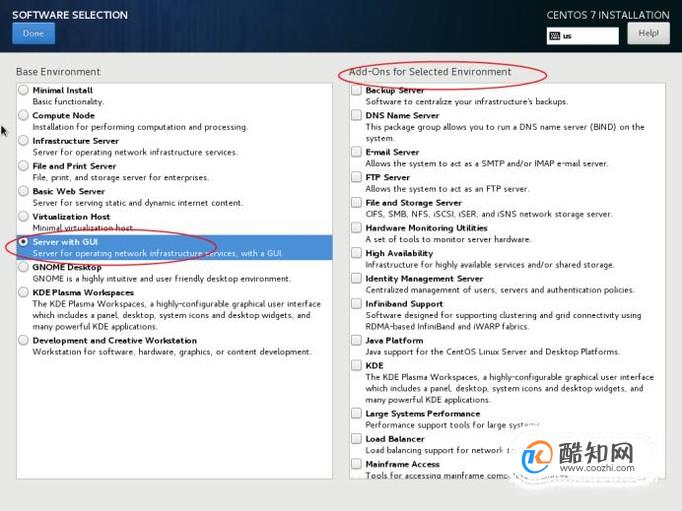Screen dimensions: 682x511
Task: Click 'Workstation for software, hardware, graphics' description
Action: 172,351
